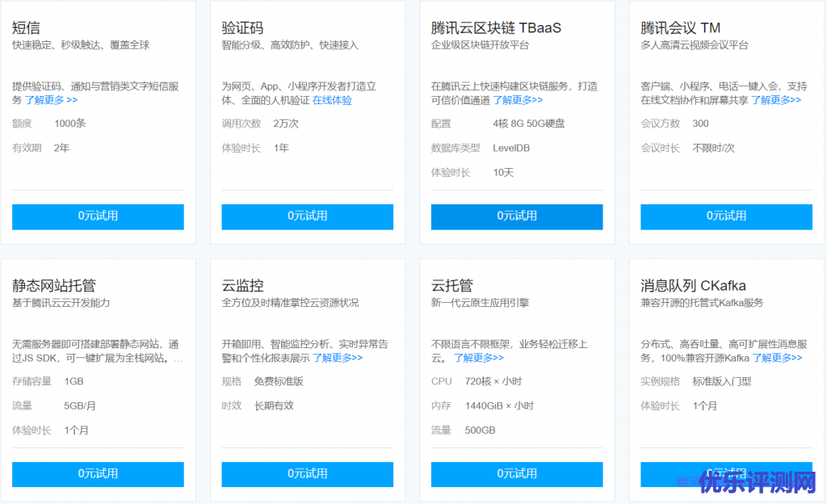Follow 了解更多 link in the TBaaS card
Screen dimensions: 827x504
coord(518,100)
